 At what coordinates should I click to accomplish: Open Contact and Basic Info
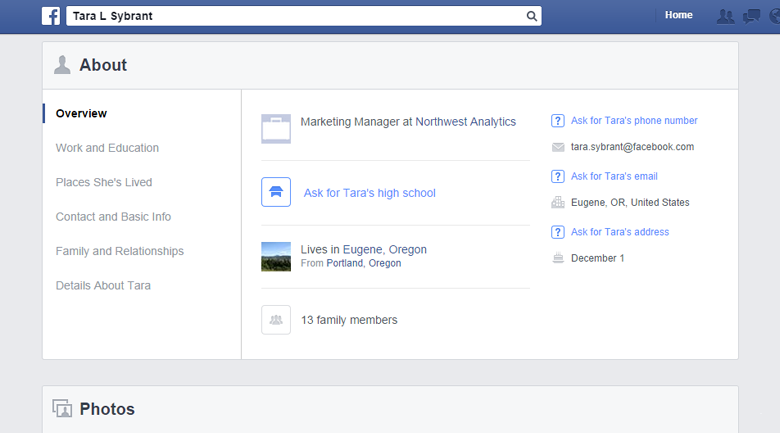pyautogui.click(x=113, y=217)
